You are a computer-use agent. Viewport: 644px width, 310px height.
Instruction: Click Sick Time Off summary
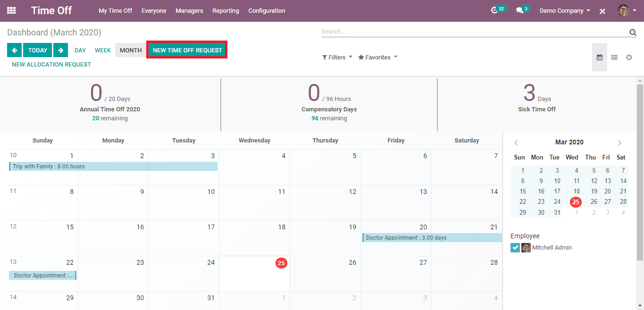537,99
